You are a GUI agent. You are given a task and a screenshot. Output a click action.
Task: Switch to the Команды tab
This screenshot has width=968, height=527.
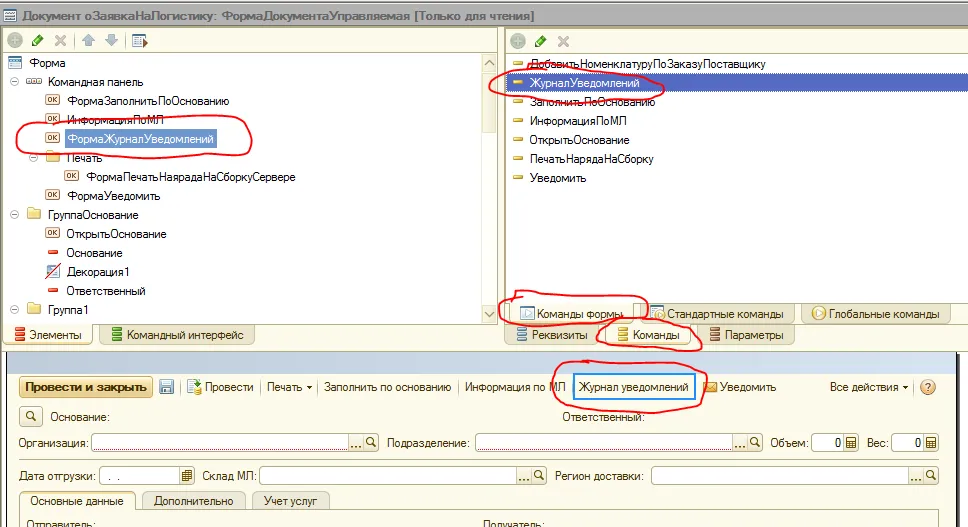[x=648, y=335]
